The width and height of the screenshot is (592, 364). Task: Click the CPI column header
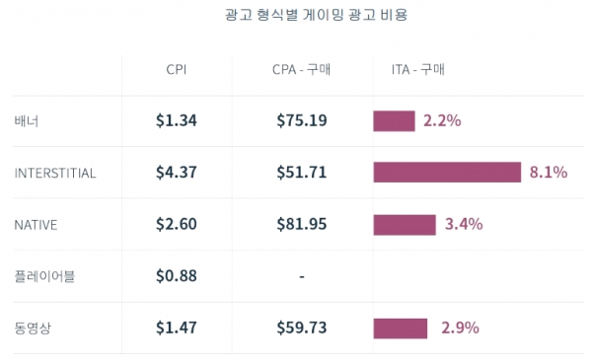pos(177,70)
